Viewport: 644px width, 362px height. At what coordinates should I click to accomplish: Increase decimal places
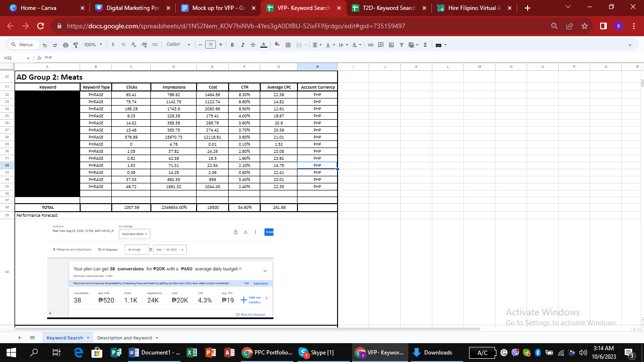click(x=144, y=45)
